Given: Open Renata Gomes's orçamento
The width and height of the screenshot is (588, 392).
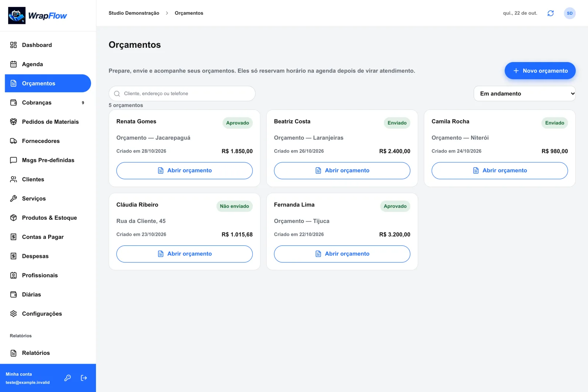Looking at the screenshot, I should pos(184,170).
